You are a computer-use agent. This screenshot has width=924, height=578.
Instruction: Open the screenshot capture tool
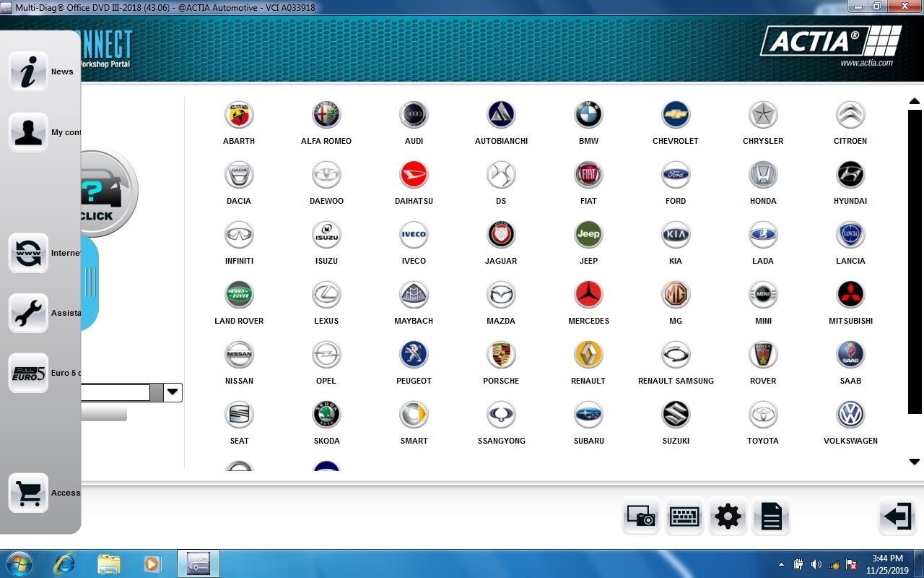[x=640, y=516]
